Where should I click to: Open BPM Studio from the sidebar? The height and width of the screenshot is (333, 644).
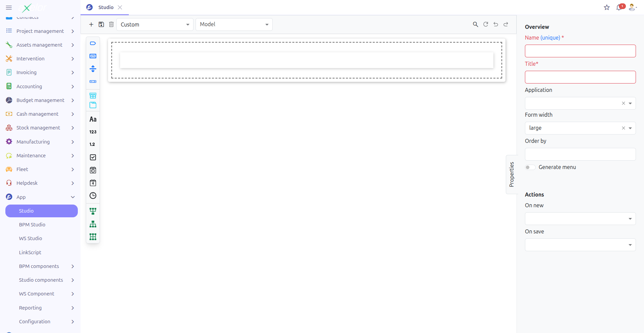point(32,224)
